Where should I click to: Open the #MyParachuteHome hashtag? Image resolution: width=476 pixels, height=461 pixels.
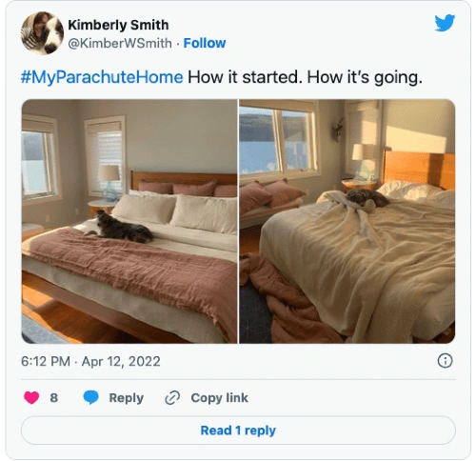tap(102, 77)
